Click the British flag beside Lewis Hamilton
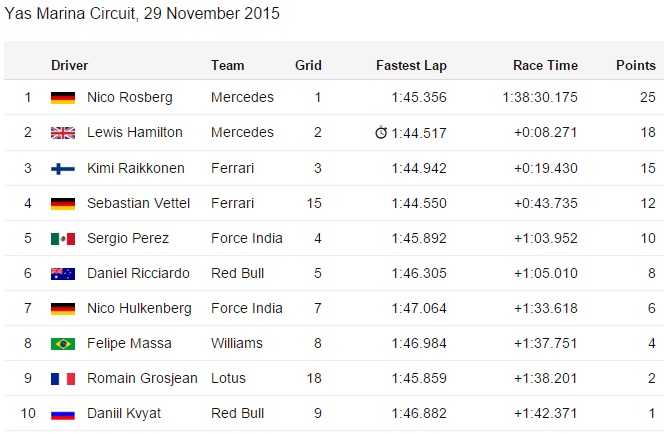Viewport: 664px width, 434px height. pos(63,133)
